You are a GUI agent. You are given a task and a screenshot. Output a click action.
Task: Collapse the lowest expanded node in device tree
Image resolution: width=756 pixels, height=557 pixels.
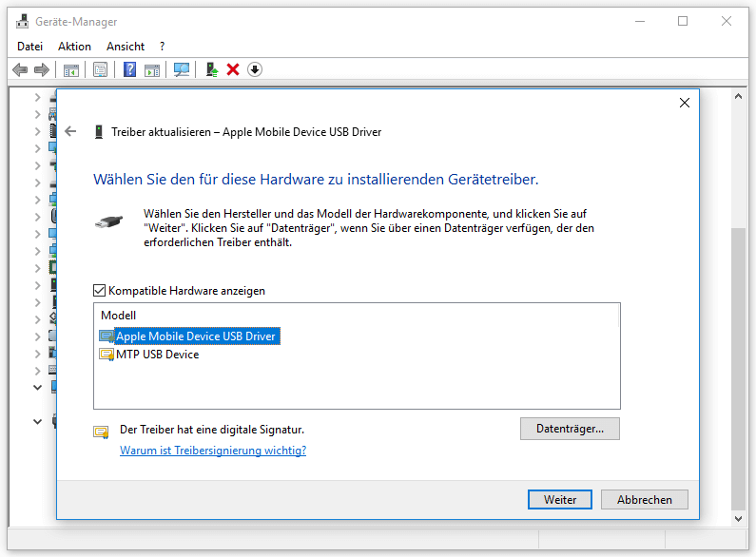pos(38,422)
